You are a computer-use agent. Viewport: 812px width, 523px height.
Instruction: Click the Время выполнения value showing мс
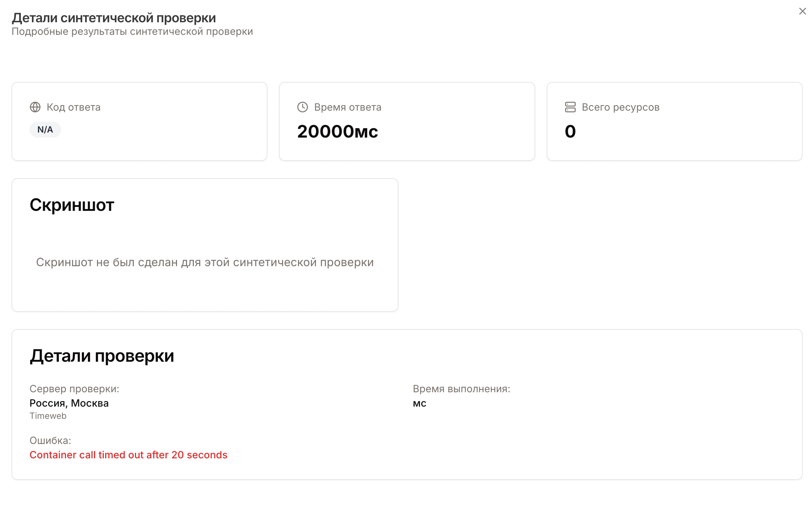click(419, 403)
